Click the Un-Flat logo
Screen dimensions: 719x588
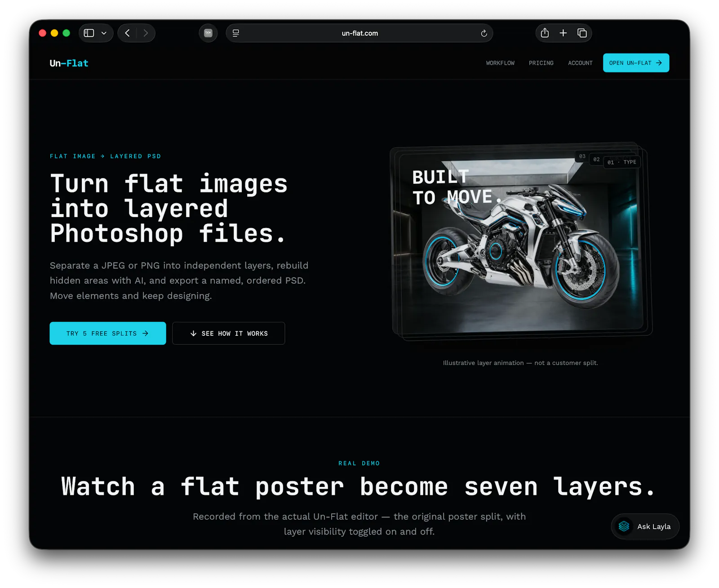[69, 63]
